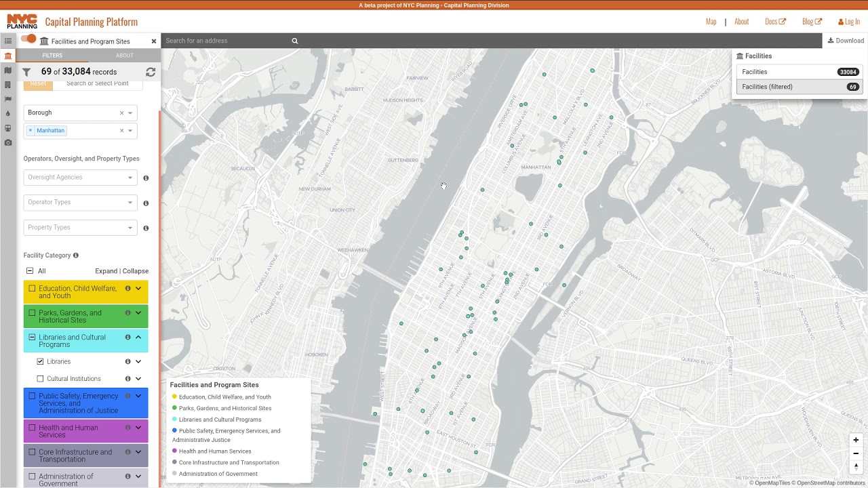The image size is (868, 488).
Task: Open the Blog external link
Action: coord(812,22)
